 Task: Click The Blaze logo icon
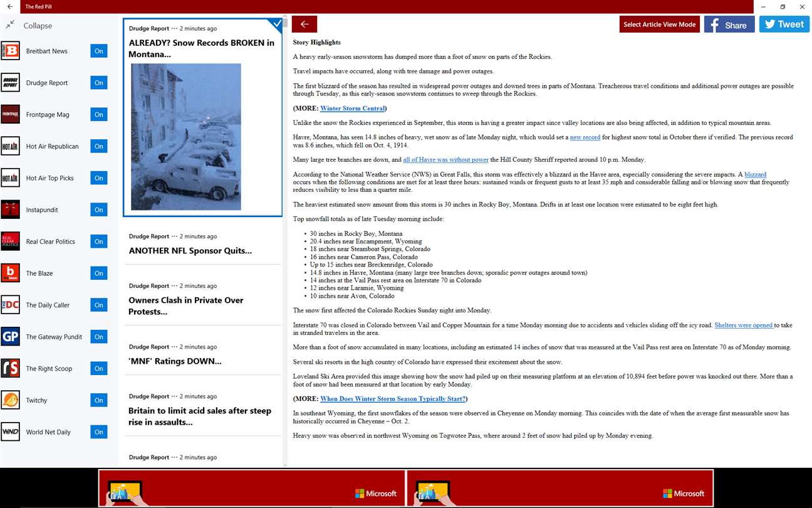[x=10, y=273]
